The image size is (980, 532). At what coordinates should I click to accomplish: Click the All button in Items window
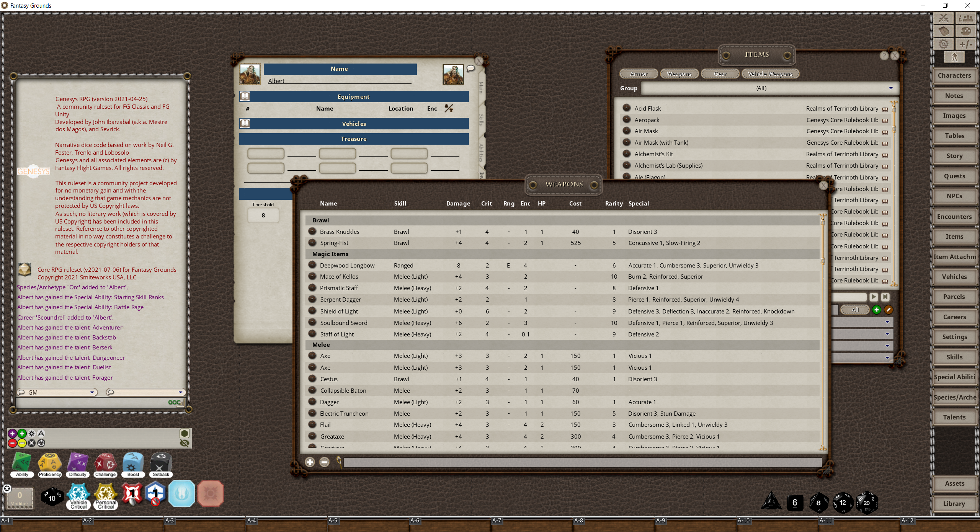coord(855,310)
